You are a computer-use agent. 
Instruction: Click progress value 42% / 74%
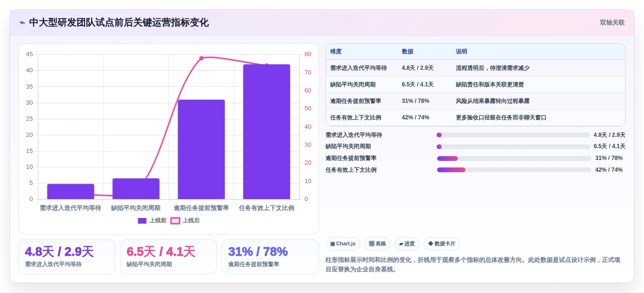(x=609, y=170)
